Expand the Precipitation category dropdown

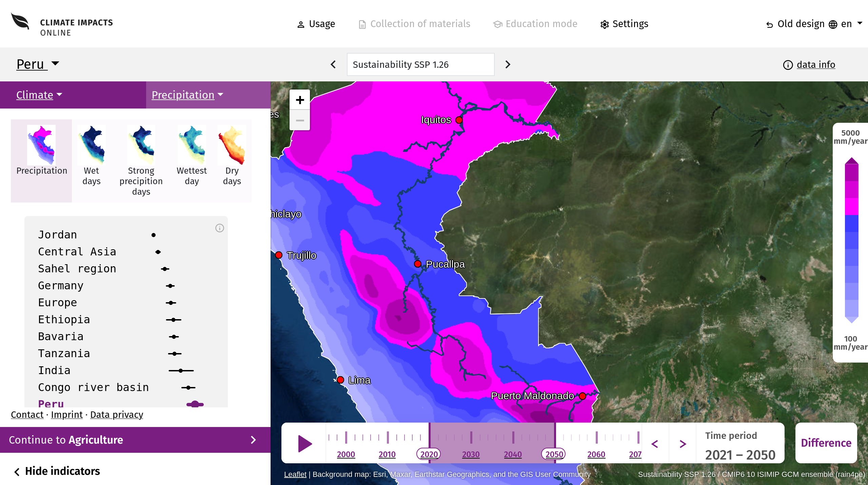188,95
